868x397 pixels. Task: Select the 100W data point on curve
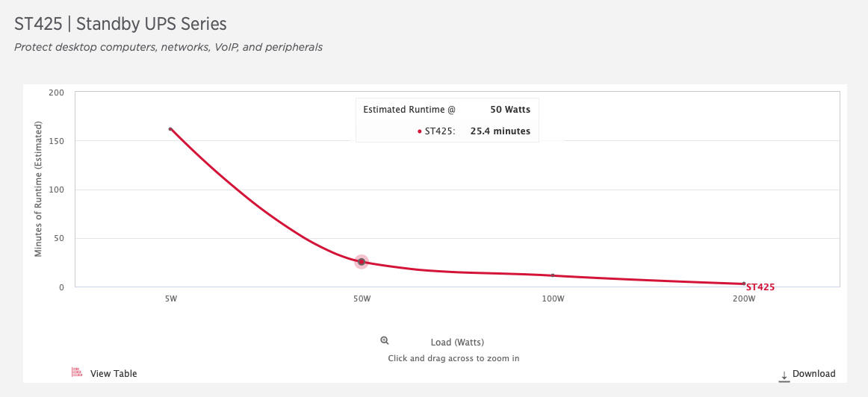[553, 275]
